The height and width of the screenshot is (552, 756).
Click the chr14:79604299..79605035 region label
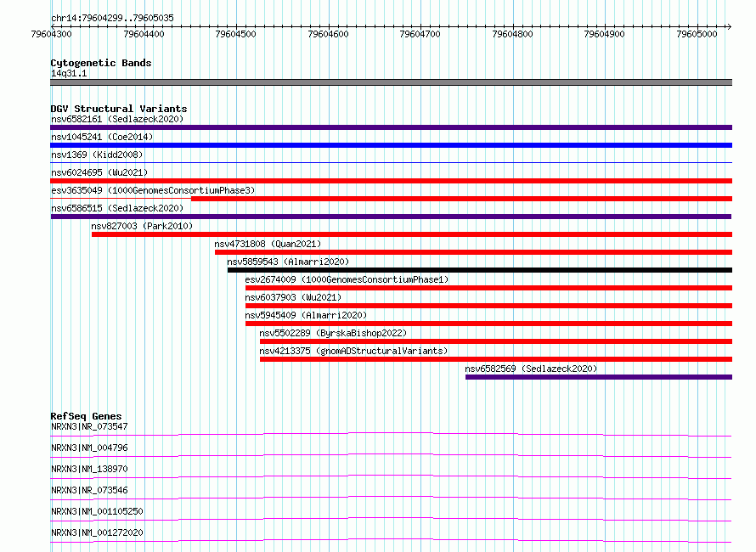coord(112,19)
